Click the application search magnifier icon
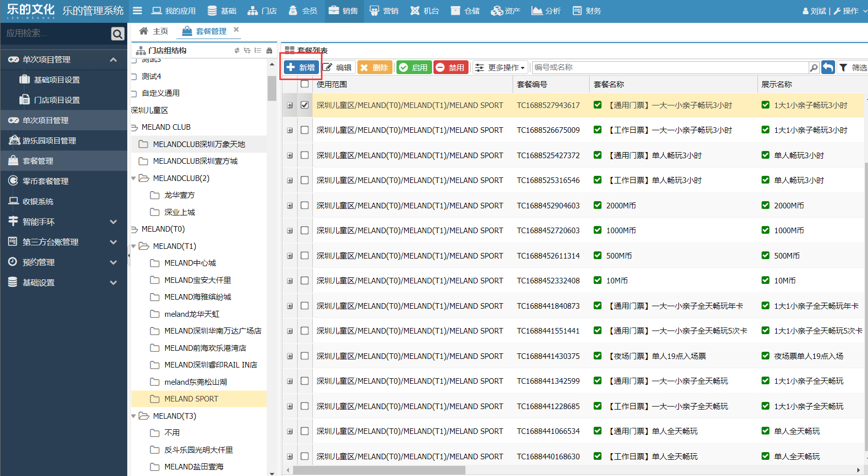 pyautogui.click(x=118, y=33)
